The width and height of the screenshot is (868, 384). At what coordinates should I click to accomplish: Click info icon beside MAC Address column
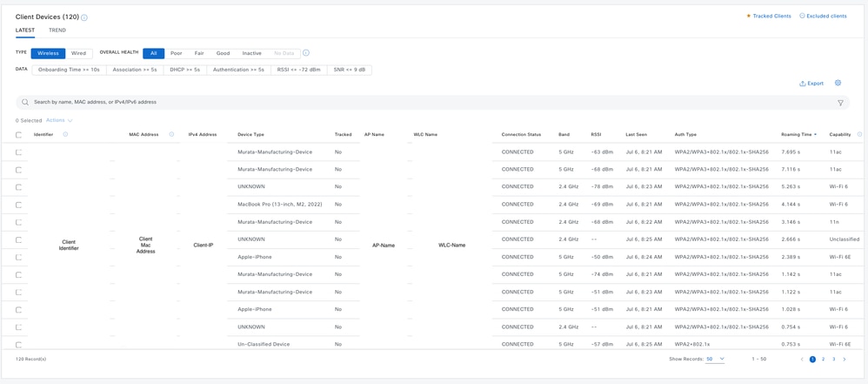coord(171,134)
